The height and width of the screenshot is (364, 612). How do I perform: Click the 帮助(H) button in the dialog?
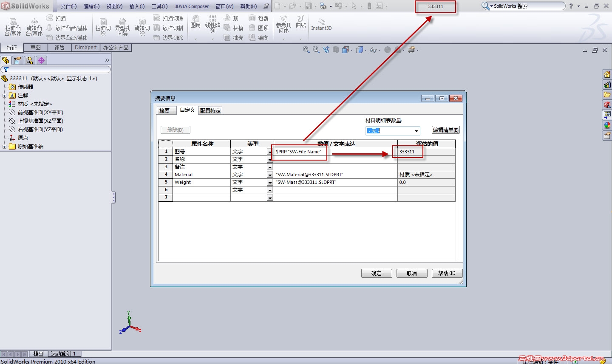(447, 273)
